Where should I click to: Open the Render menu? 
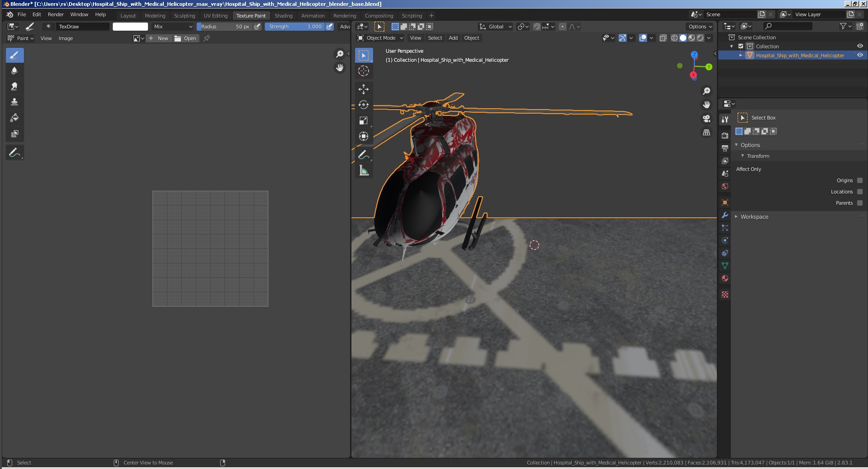click(55, 14)
